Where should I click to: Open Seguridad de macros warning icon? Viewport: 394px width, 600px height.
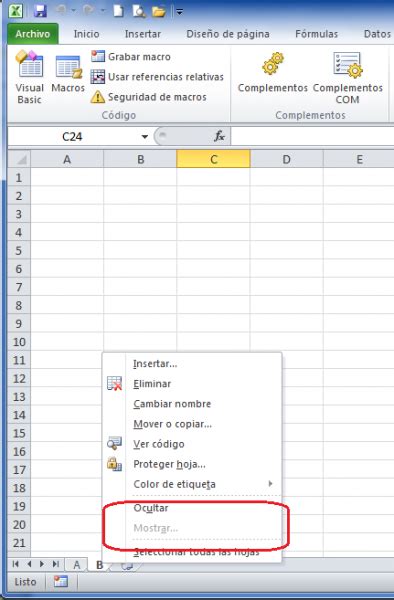coord(98,97)
